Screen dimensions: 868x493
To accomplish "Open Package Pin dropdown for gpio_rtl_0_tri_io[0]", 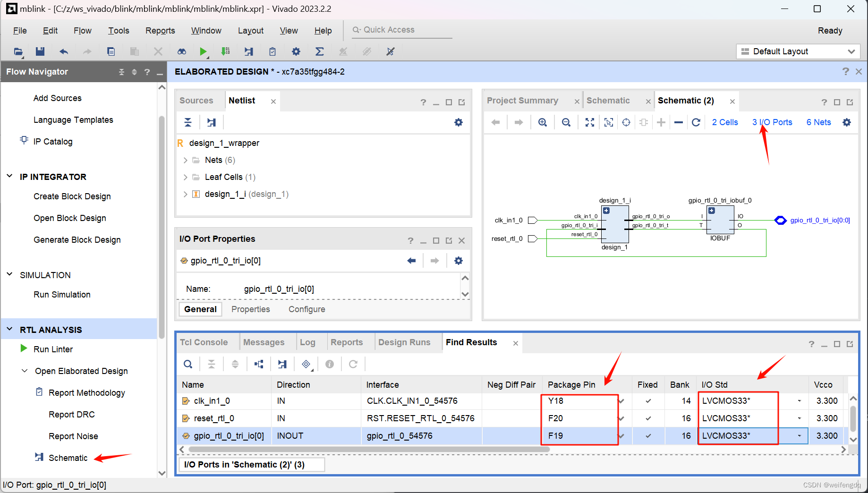I will point(621,436).
